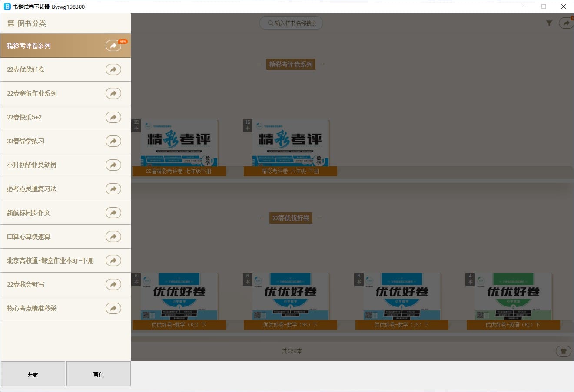The image size is (574, 392).
Task: Open 优优好卷-数学（BS）下 book cover
Action: tap(291, 296)
